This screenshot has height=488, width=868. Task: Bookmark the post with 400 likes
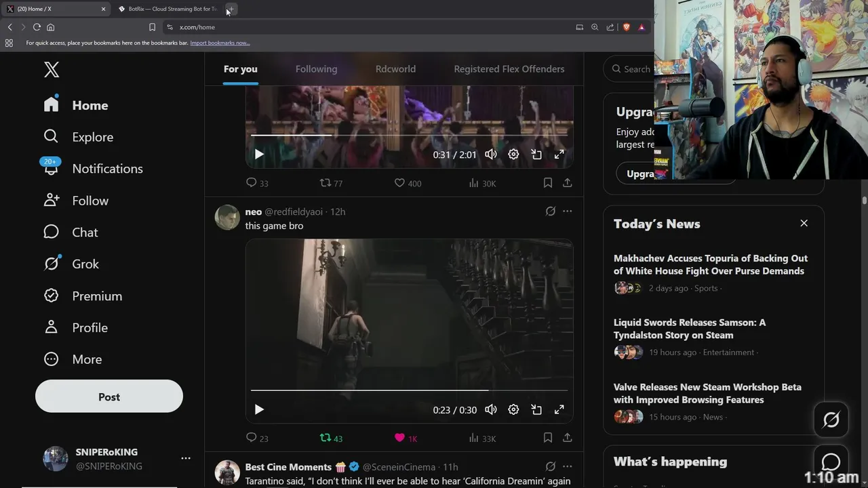(x=547, y=183)
